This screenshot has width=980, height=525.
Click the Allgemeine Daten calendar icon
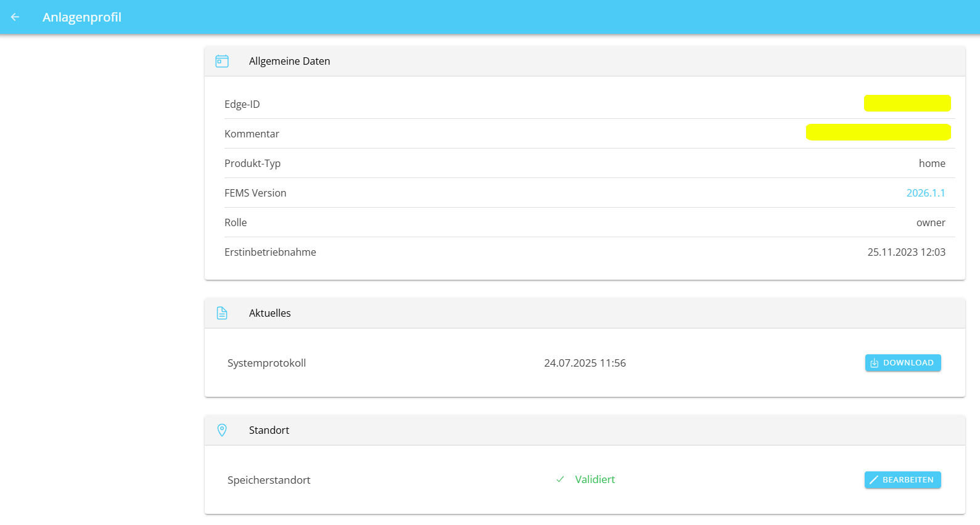(x=222, y=61)
